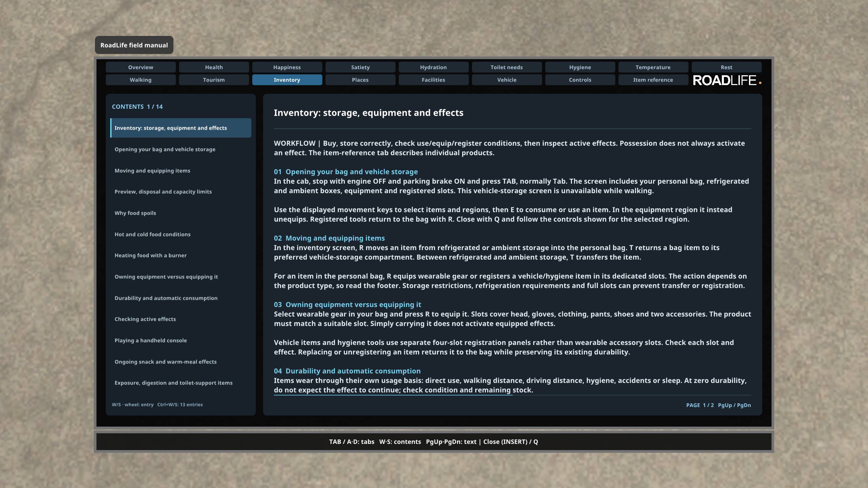This screenshot has width=868, height=488.
Task: Open the Tourism tab
Action: pyautogui.click(x=214, y=80)
